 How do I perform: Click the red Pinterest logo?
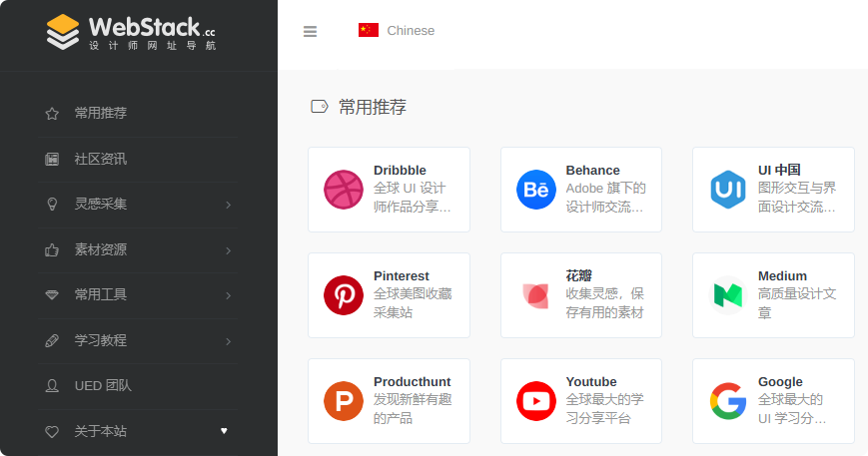[344, 295]
